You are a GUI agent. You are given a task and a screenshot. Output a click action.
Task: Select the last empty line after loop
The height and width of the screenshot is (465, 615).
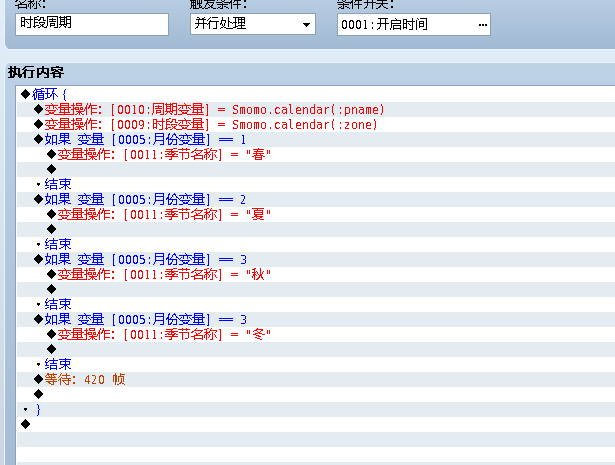point(316,425)
